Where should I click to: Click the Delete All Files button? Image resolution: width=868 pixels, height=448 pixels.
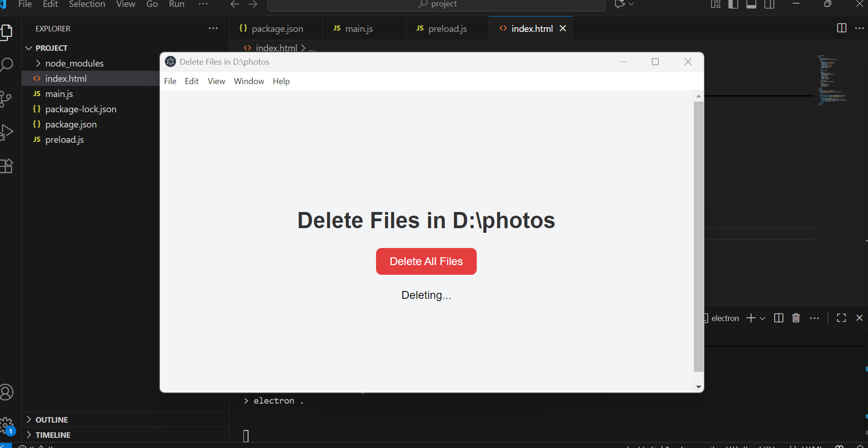pos(425,261)
